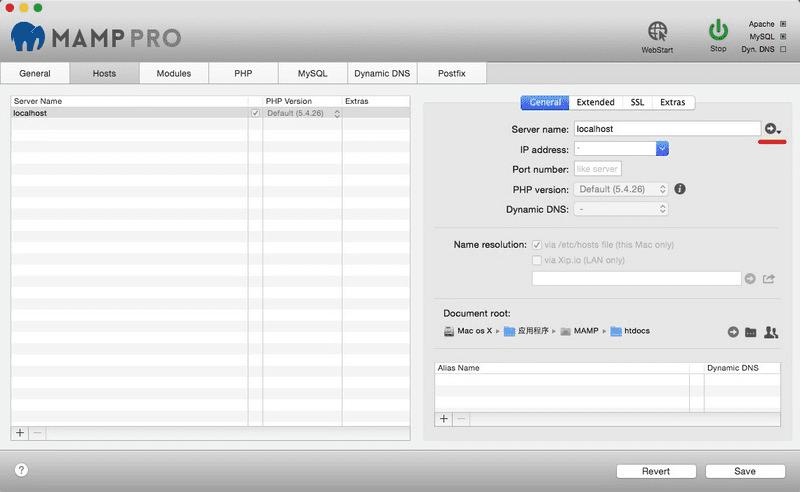Open permissions users icon for document root
This screenshot has width=800, height=492.
(770, 332)
